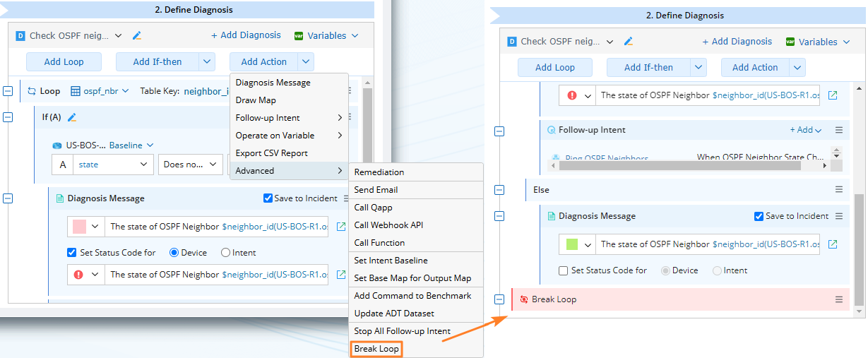Select the Intent radio button in left panel
This screenshot has height=358, width=868.
(x=226, y=252)
